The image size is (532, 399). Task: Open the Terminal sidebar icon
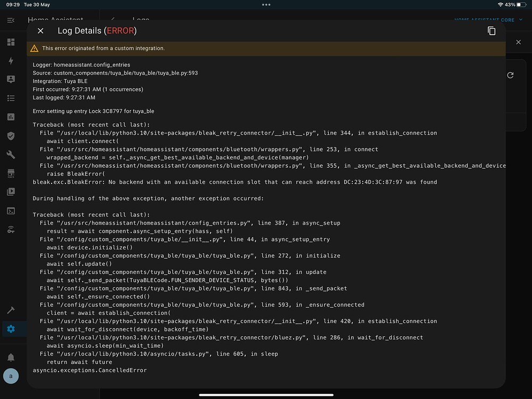pos(11,211)
